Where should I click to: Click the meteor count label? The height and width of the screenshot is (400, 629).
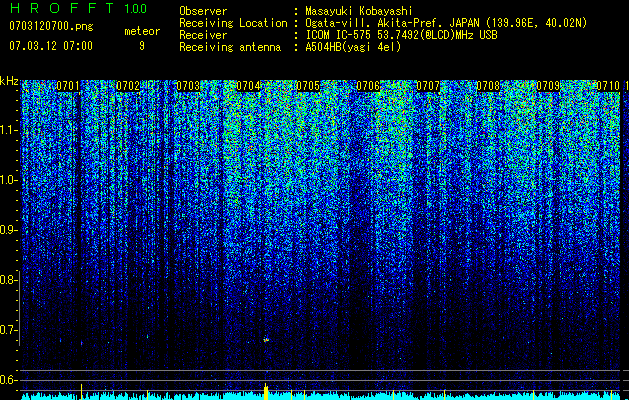coord(142,31)
